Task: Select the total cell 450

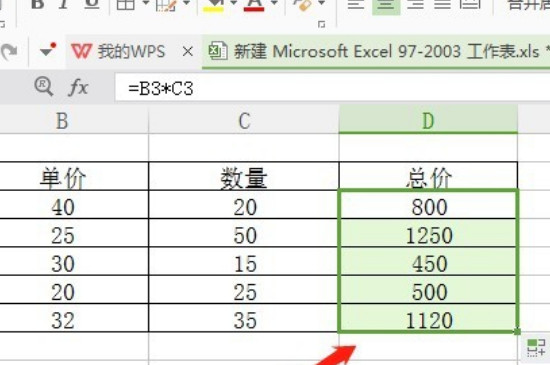Action: point(428,262)
